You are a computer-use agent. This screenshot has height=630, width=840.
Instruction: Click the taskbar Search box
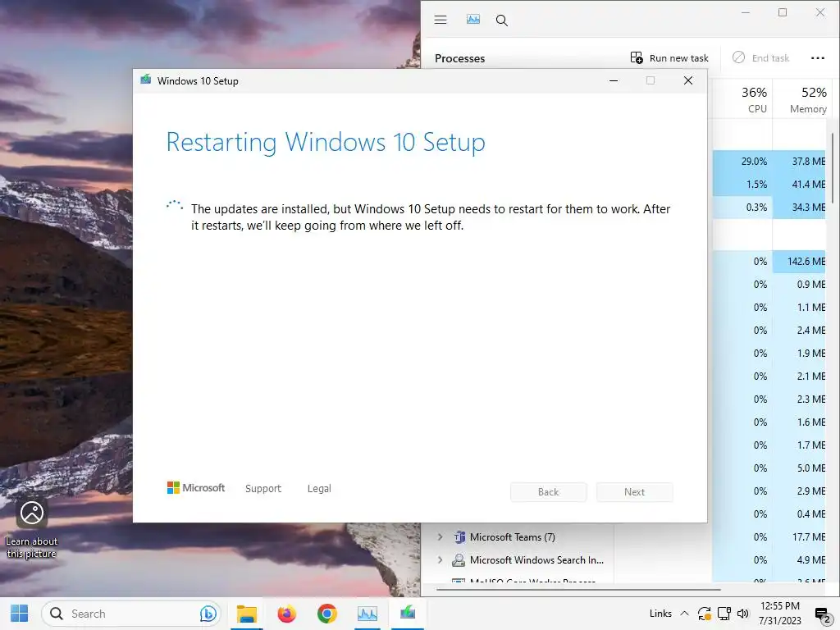130,614
